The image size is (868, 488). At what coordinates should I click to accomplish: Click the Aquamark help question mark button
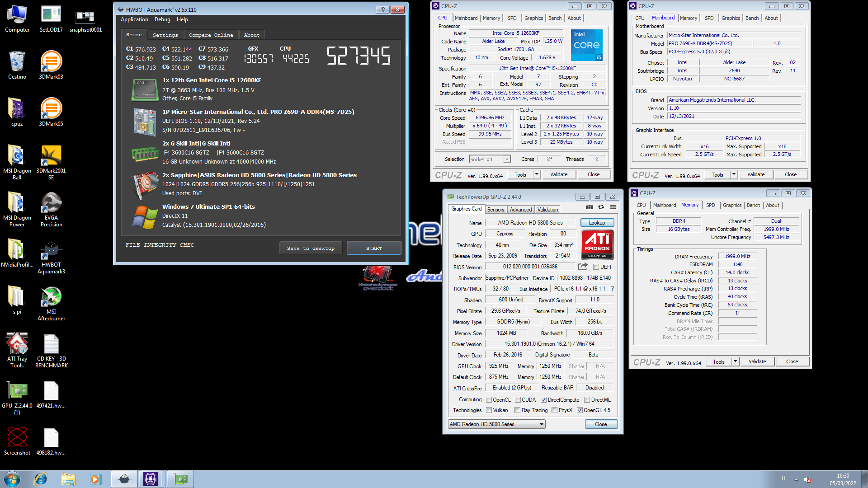click(382, 9)
